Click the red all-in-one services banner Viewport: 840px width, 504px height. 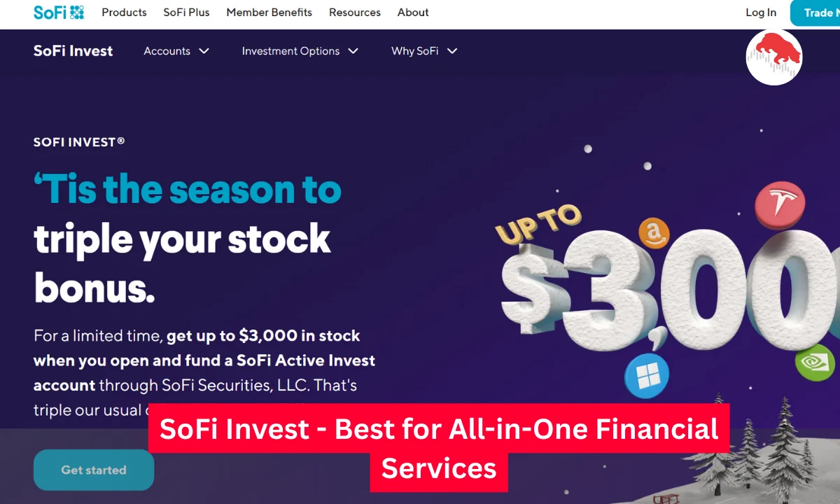tap(439, 449)
